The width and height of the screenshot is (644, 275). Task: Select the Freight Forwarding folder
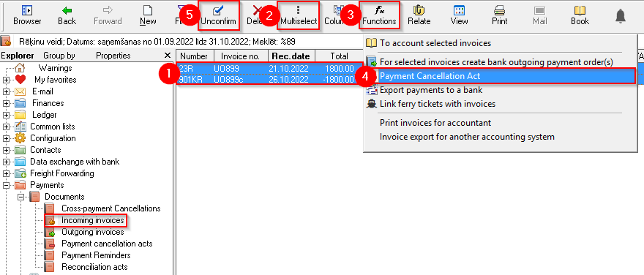[x=61, y=173]
